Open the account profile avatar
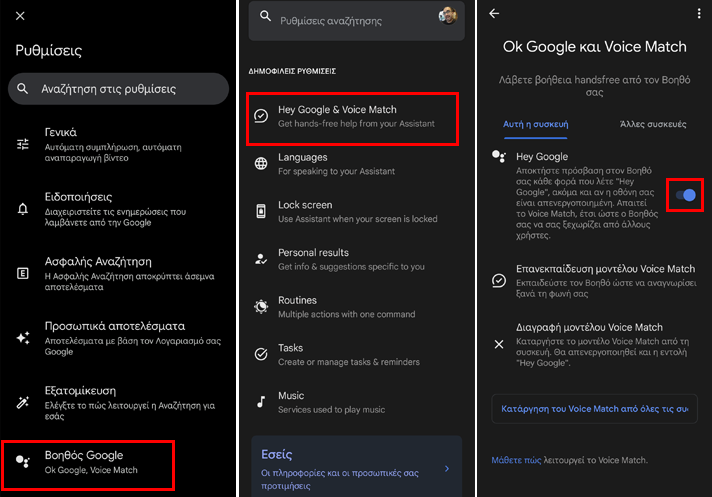712x497 pixels. (x=448, y=16)
